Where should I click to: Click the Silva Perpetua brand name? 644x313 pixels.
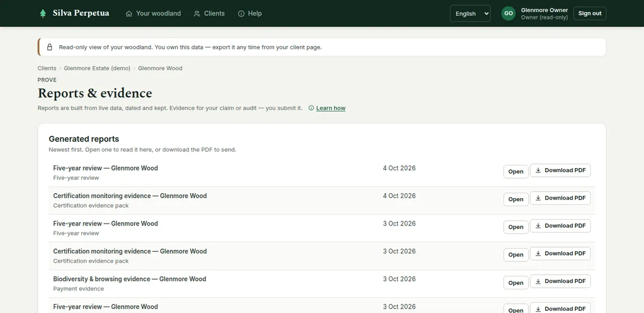point(81,13)
